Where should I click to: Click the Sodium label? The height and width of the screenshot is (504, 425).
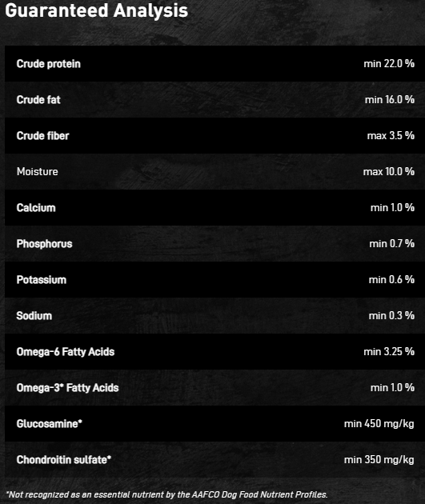point(34,316)
